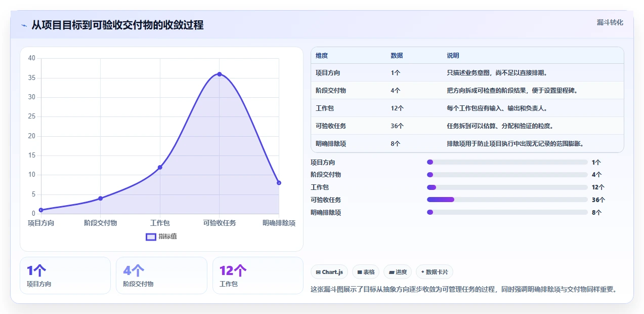The width and height of the screenshot is (644, 314).
Task: Click the chart data point for 阶段交付物
Action: 100,198
